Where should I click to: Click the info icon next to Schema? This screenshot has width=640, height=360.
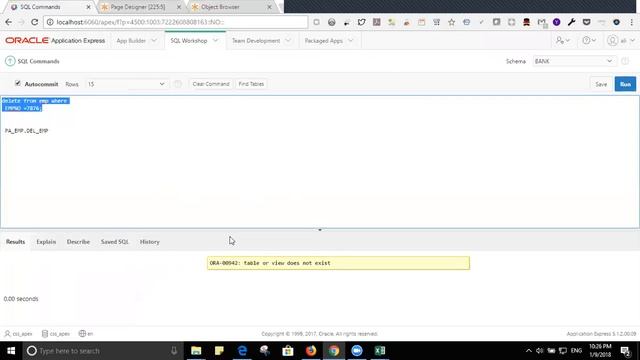[x=625, y=61]
